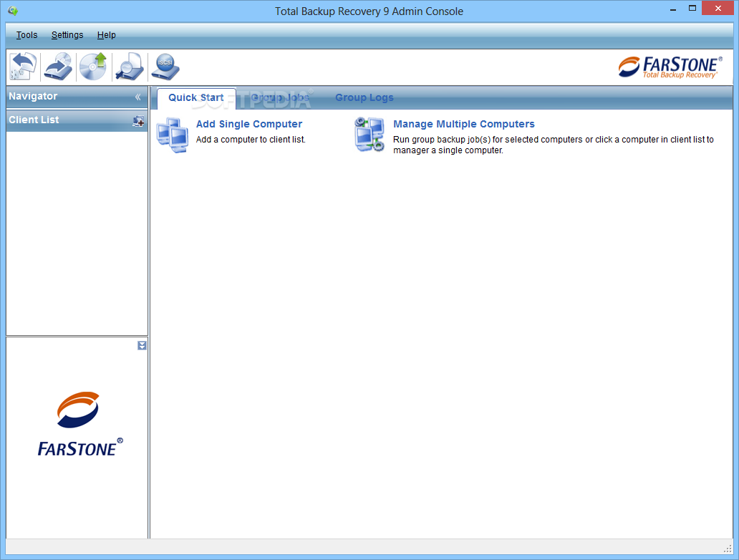739x560 pixels.
Task: Close the Admin Console window
Action: pos(718,8)
